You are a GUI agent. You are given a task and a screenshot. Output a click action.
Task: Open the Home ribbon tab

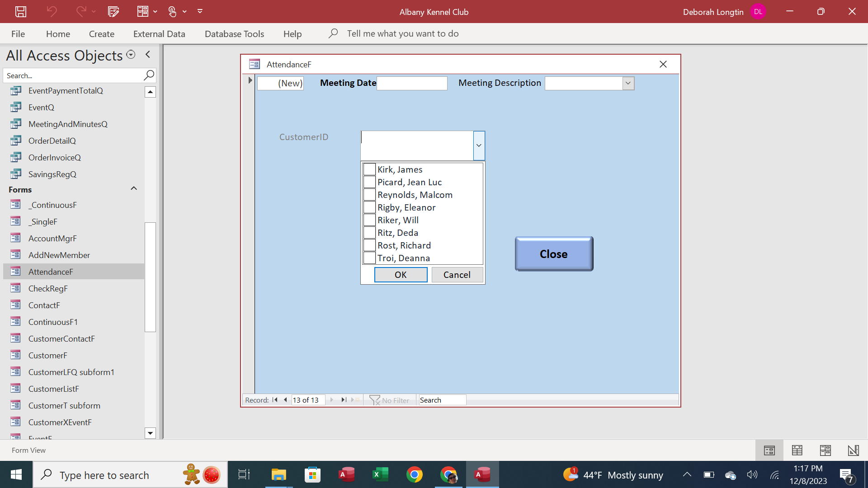58,34
